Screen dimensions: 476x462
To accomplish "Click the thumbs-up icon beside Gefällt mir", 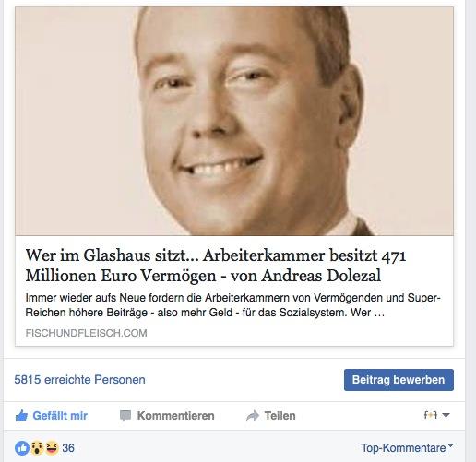I will click(21, 416).
